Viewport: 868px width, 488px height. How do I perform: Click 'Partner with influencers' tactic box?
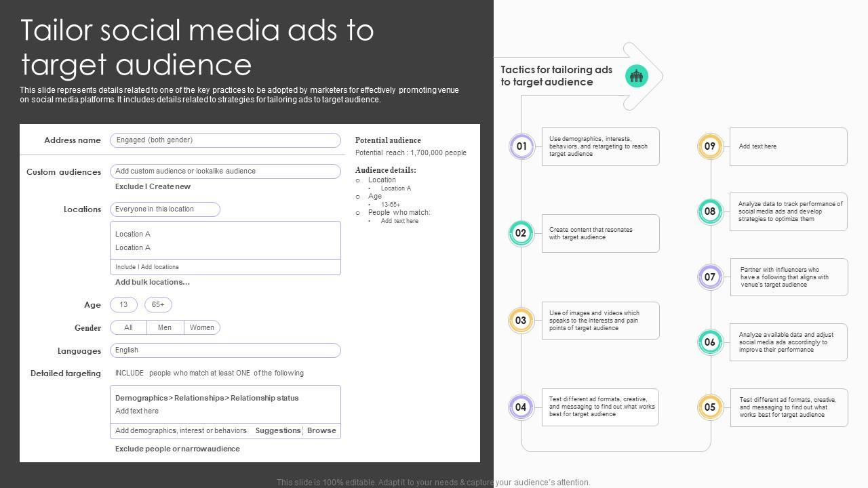(x=789, y=277)
